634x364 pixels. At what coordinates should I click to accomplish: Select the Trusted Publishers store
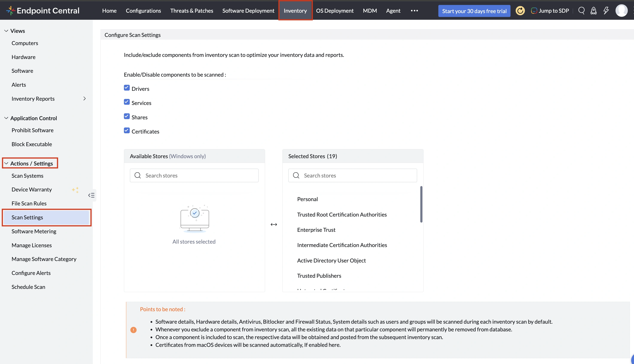[x=319, y=276]
